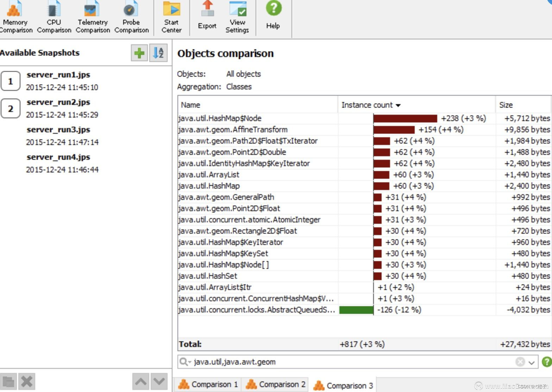This screenshot has width=552, height=392.
Task: Select the java.awt.geom.AffineTransform row
Action: pyautogui.click(x=365, y=129)
